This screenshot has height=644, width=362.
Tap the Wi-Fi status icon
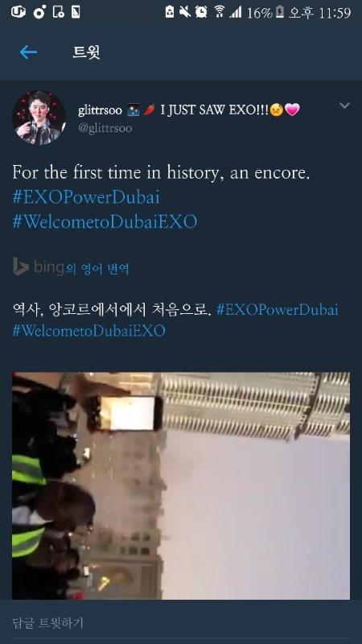[219, 12]
